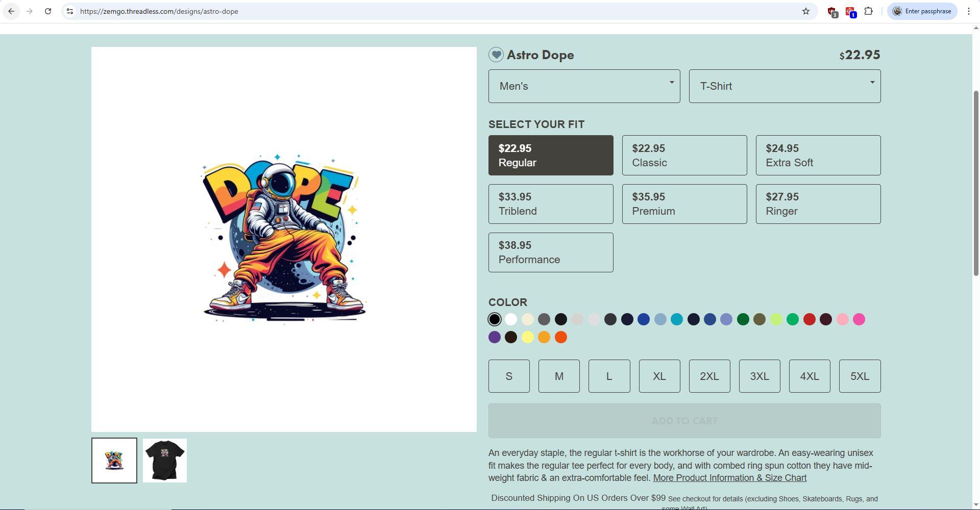The height and width of the screenshot is (510, 980).
Task: Open More Product Information & Size Chart
Action: (x=730, y=478)
